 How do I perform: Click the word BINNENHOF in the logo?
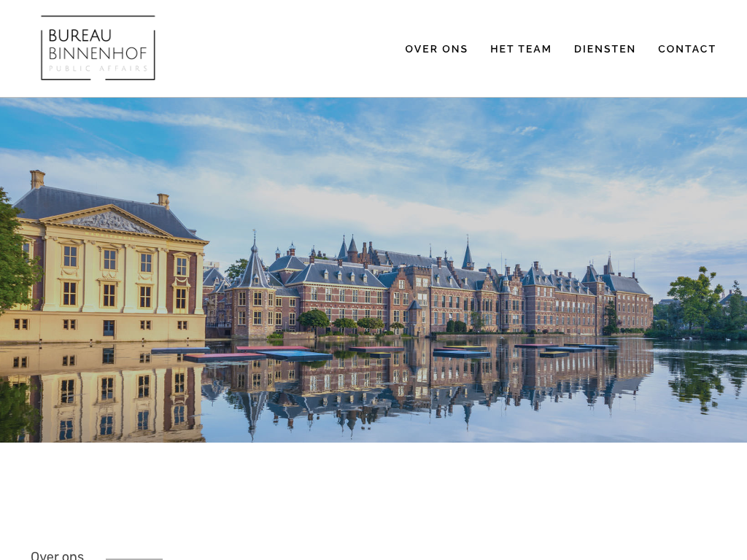98,52
